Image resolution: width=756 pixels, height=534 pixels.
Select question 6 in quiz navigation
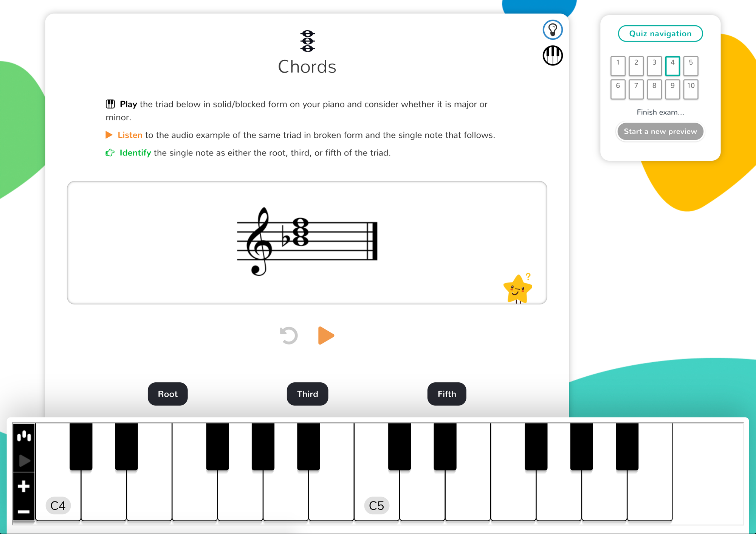pyautogui.click(x=618, y=85)
